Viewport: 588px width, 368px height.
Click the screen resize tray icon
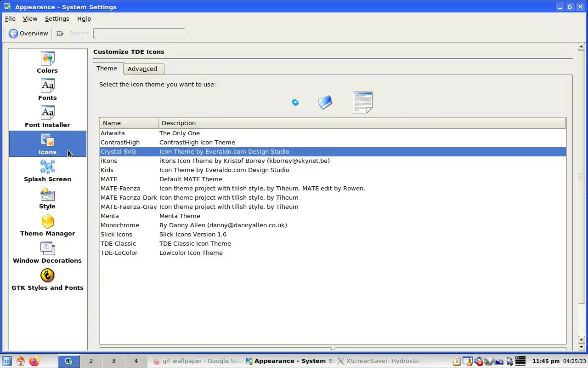coord(499,361)
